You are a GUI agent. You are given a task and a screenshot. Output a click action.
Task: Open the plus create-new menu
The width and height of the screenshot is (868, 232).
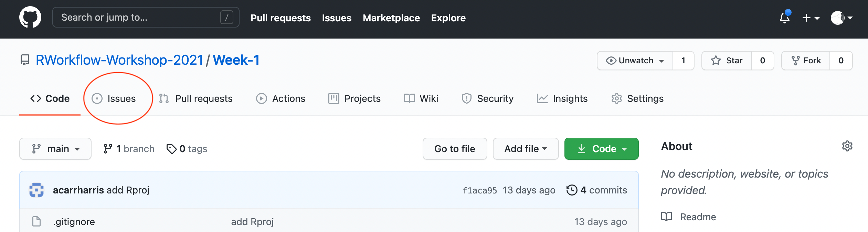tap(811, 18)
